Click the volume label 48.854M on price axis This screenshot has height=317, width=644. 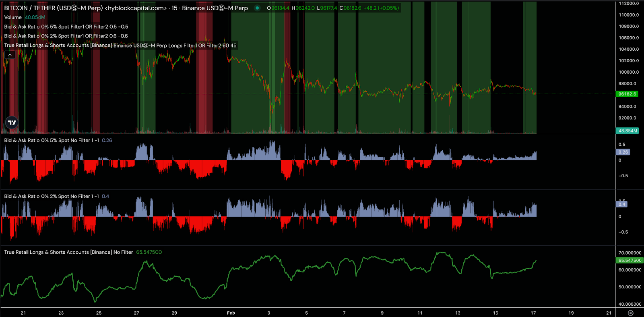(x=627, y=131)
